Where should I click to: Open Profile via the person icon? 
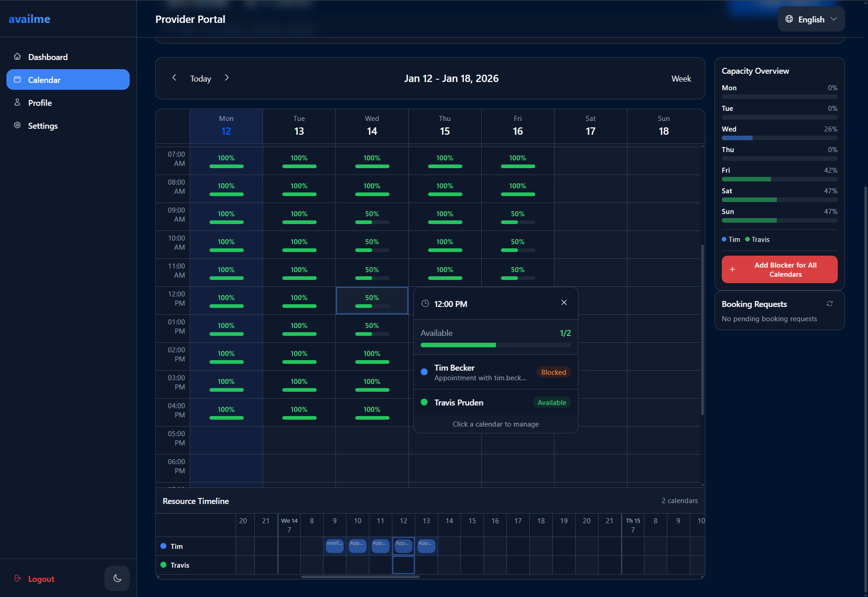(17, 102)
